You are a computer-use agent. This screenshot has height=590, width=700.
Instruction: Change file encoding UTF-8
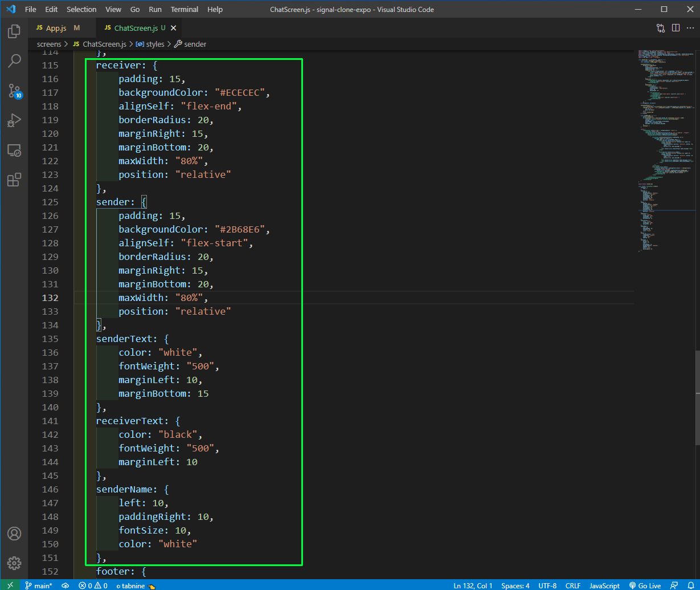pyautogui.click(x=547, y=585)
